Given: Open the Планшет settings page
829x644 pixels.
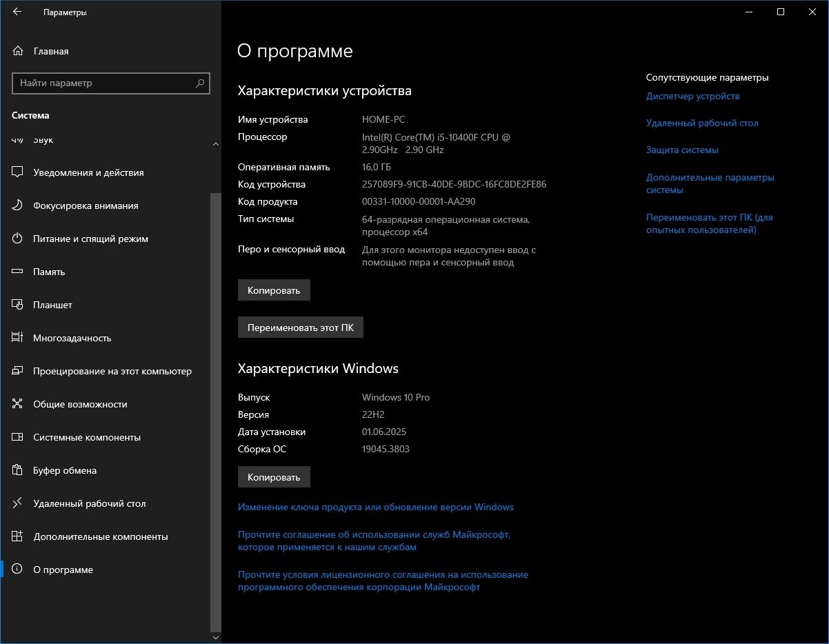Looking at the screenshot, I should 52,305.
